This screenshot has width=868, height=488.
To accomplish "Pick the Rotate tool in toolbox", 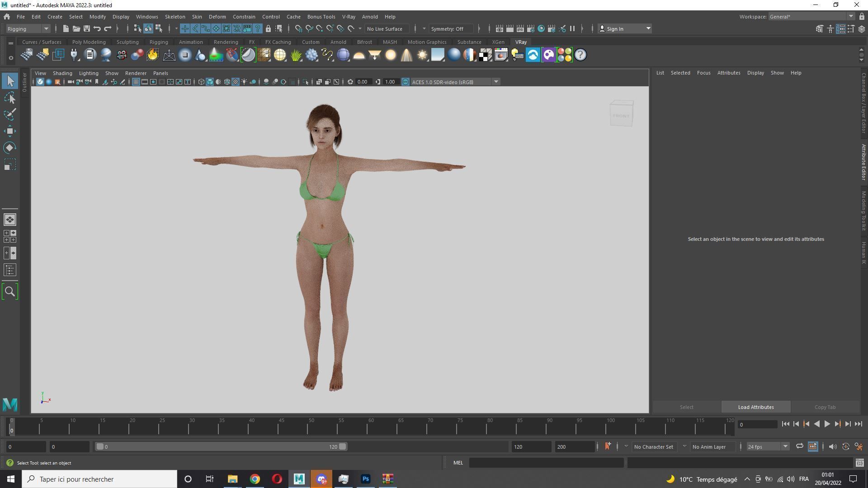I will (10, 148).
